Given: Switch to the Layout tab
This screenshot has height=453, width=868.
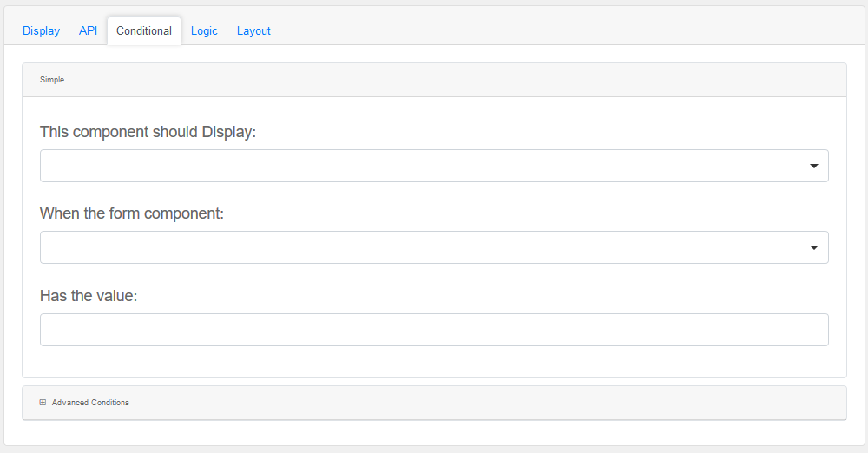Looking at the screenshot, I should [253, 30].
